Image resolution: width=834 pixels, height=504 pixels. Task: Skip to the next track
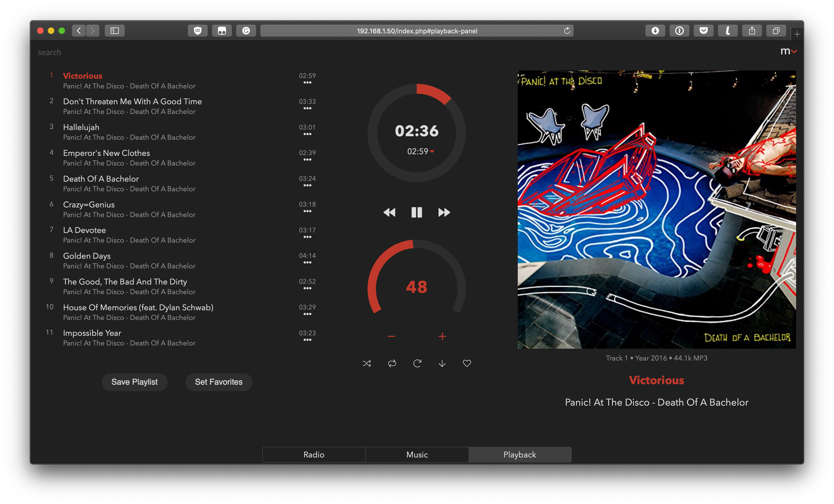pyautogui.click(x=444, y=213)
